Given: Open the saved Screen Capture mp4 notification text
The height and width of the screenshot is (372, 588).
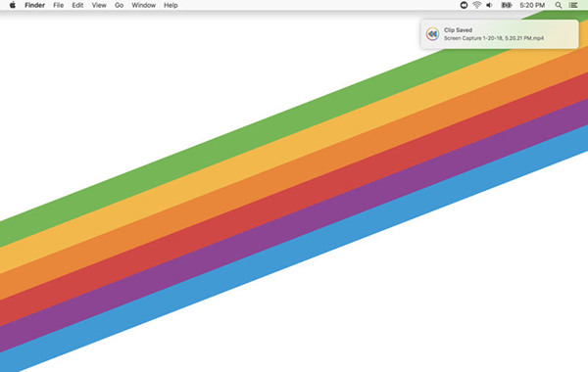Looking at the screenshot, I should coord(494,38).
